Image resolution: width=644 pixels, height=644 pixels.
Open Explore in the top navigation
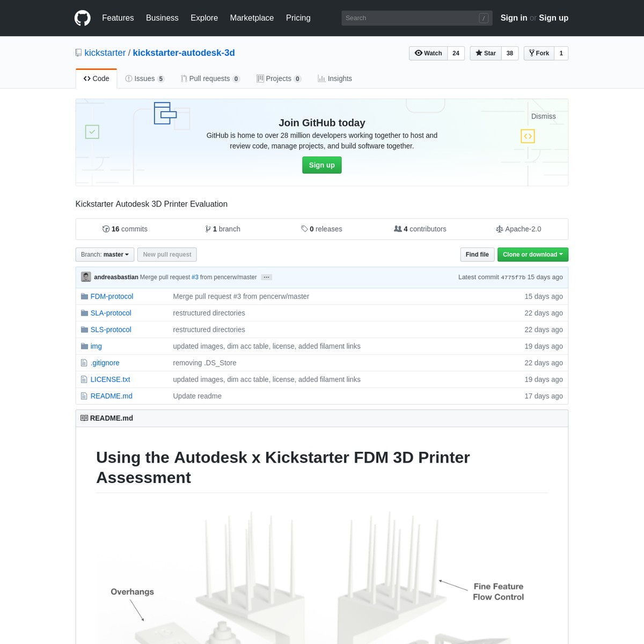(204, 18)
